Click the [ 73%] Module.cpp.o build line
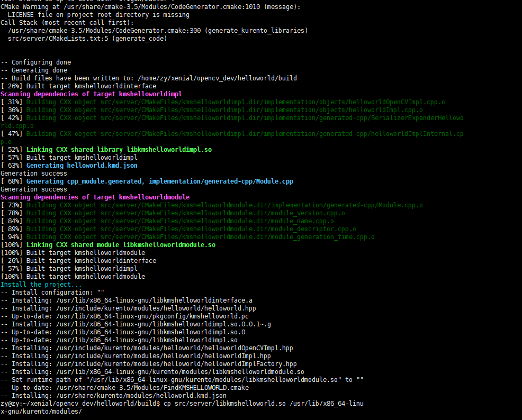Image resolution: width=522 pixels, height=420 pixels. coord(212,205)
